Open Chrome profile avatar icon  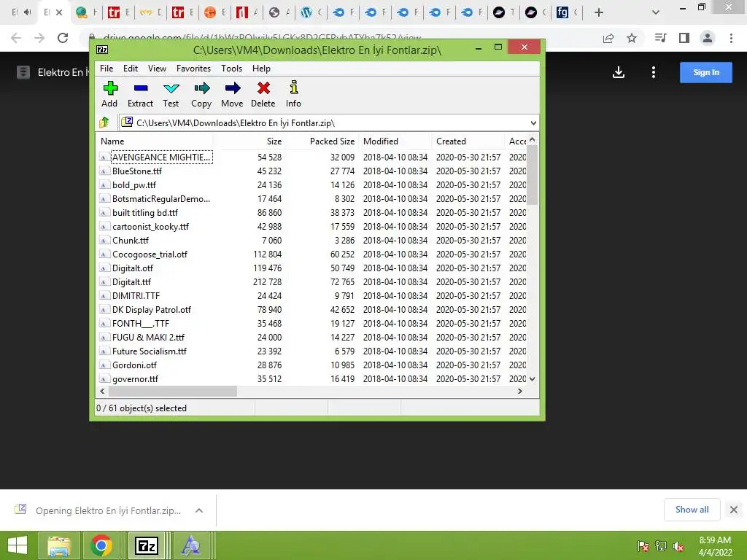pos(708,38)
